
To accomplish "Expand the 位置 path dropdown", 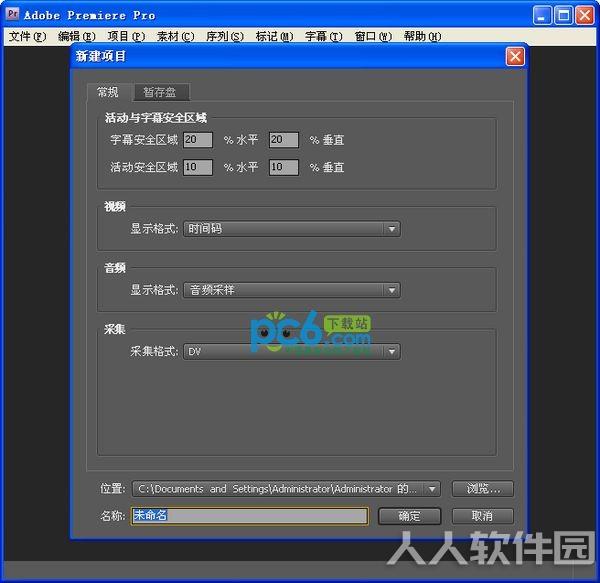I will (286, 489).
